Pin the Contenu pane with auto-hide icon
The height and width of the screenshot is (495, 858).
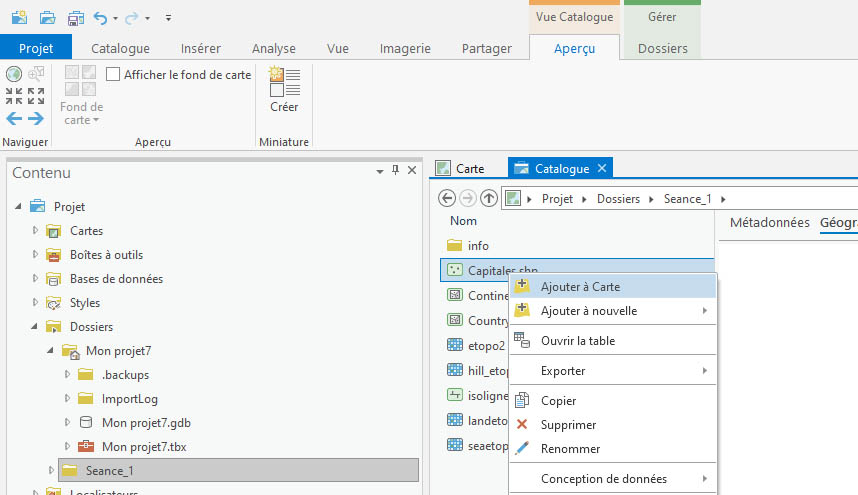[x=395, y=172]
